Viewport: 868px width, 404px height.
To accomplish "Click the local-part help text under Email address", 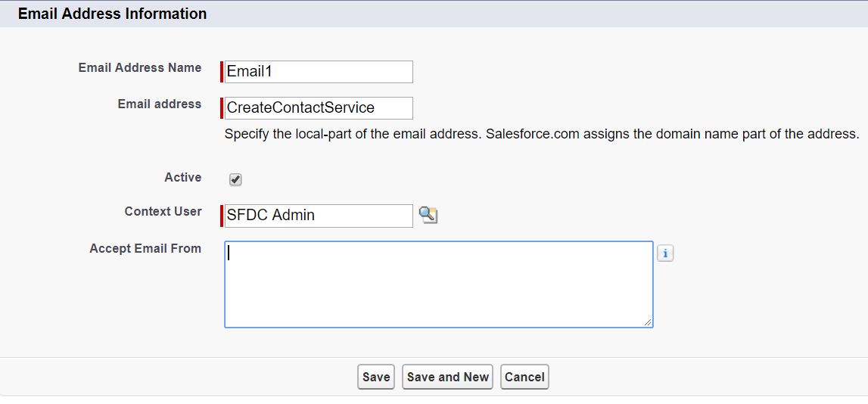I will click(541, 135).
